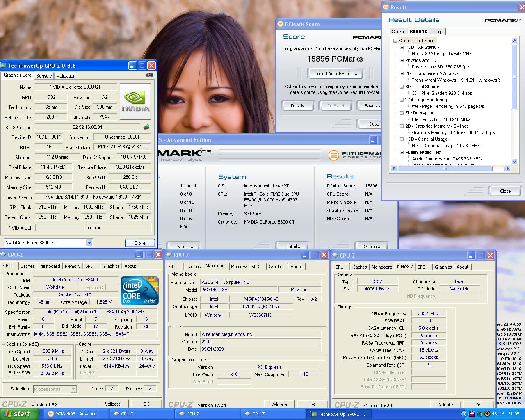Click Validate in left CPU-Z window
525x420 pixels.
[113, 404]
